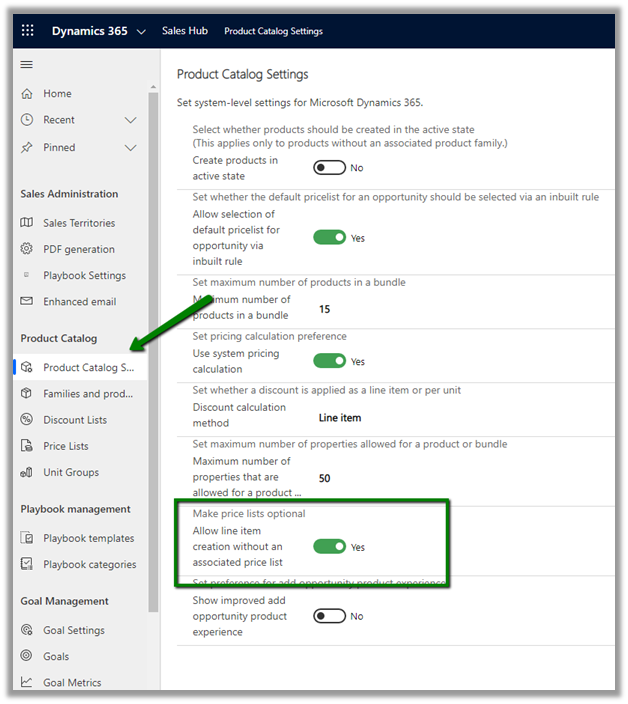Screen dimensions: 628x704
Task: Click the Playbook categories checklist icon
Action: coord(26,563)
